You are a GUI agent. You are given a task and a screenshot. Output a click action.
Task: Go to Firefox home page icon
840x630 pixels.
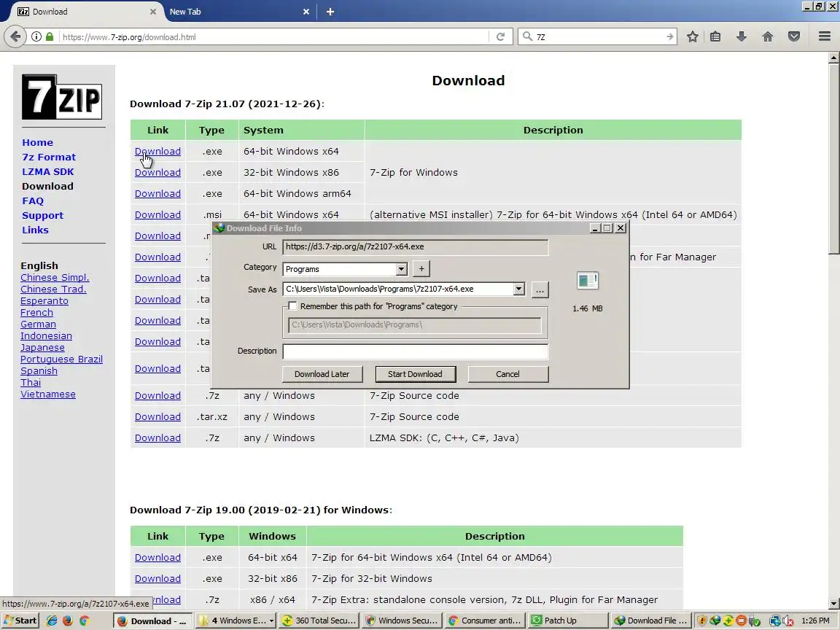(x=768, y=36)
